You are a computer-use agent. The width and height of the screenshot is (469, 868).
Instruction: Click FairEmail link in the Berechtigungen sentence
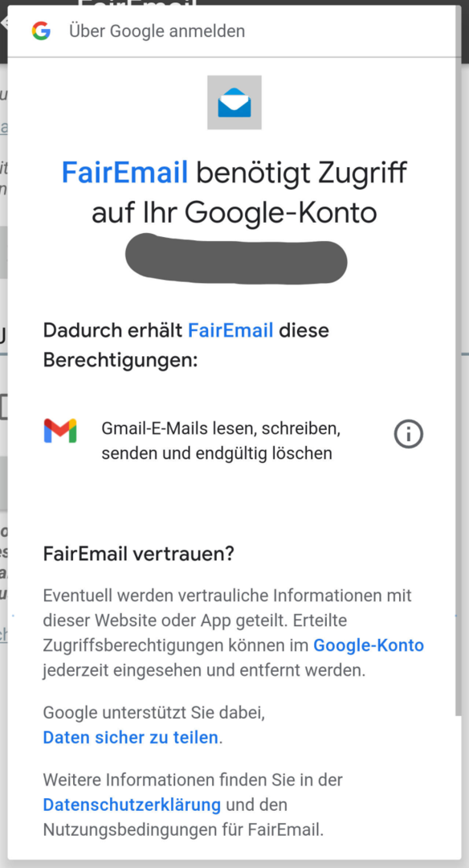pos(230,330)
